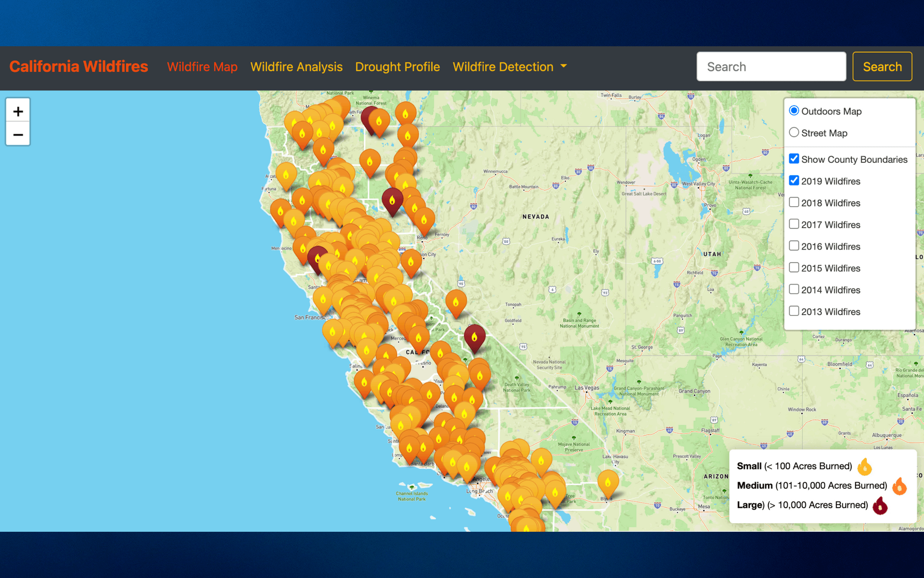The image size is (924, 578).
Task: Click the Las Vegas label on the map
Action: 587,388
